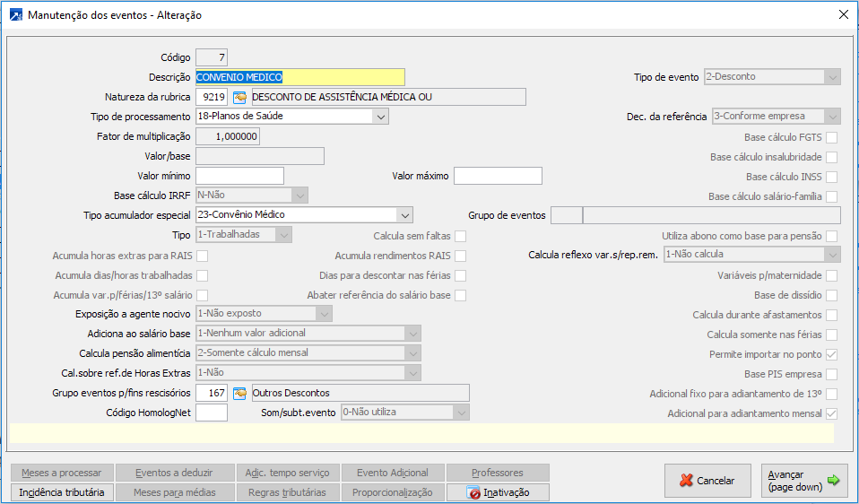Screen dimensions: 859x504
Task: Click the Proporcionalização button
Action: point(393,492)
